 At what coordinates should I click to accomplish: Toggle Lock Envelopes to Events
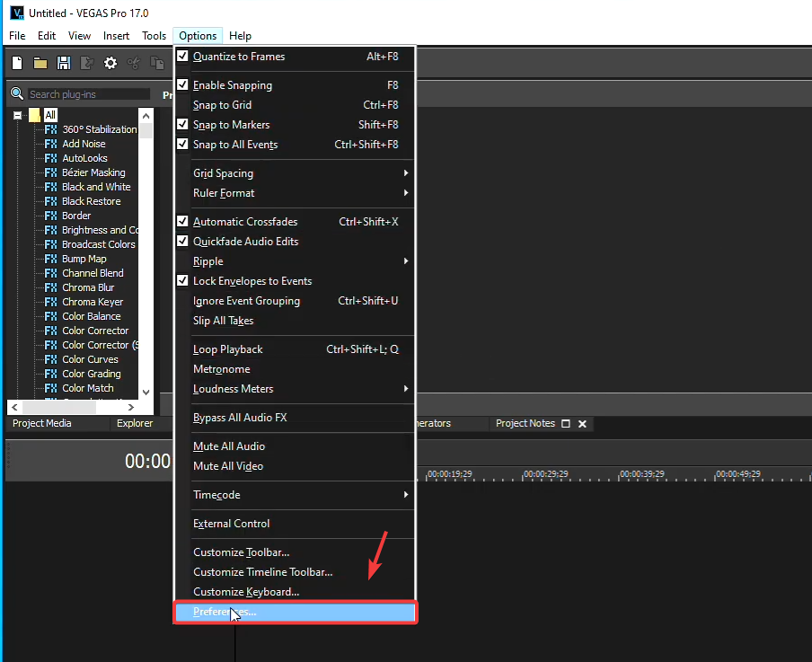[182, 281]
